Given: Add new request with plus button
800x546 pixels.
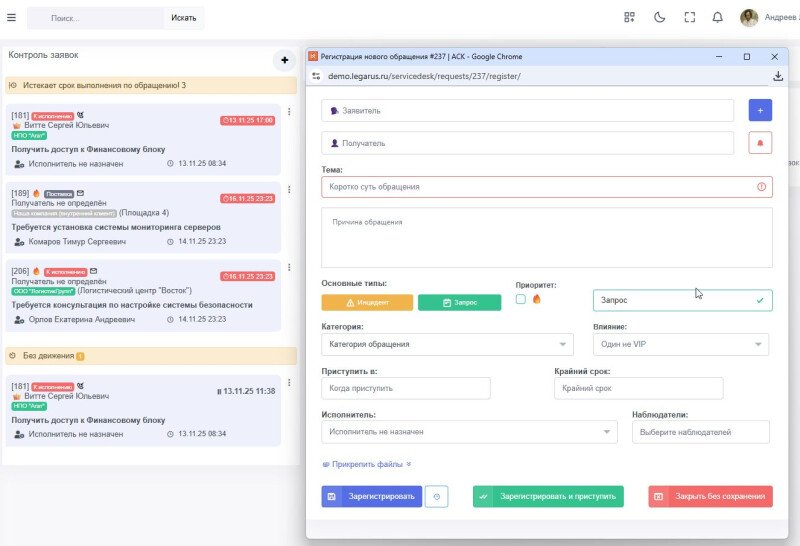Looking at the screenshot, I should pyautogui.click(x=284, y=60).
